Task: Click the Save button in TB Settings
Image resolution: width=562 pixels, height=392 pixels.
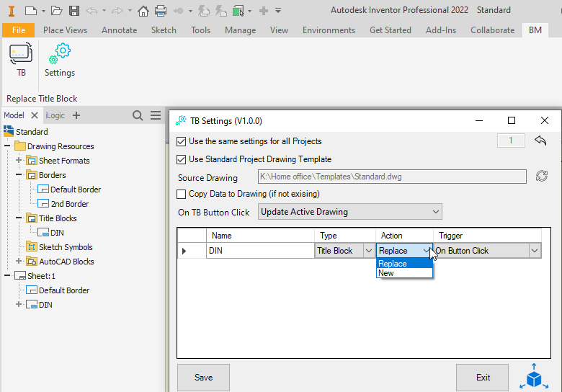Action: [203, 378]
